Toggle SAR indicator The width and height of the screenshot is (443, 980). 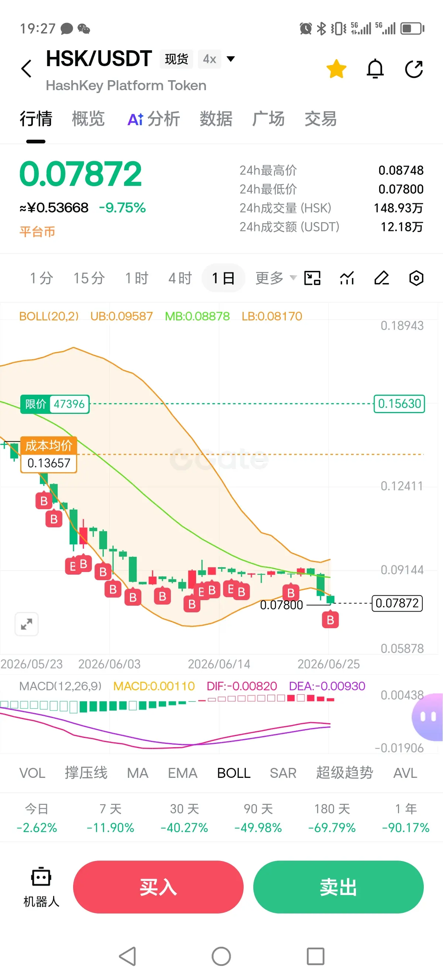click(283, 773)
